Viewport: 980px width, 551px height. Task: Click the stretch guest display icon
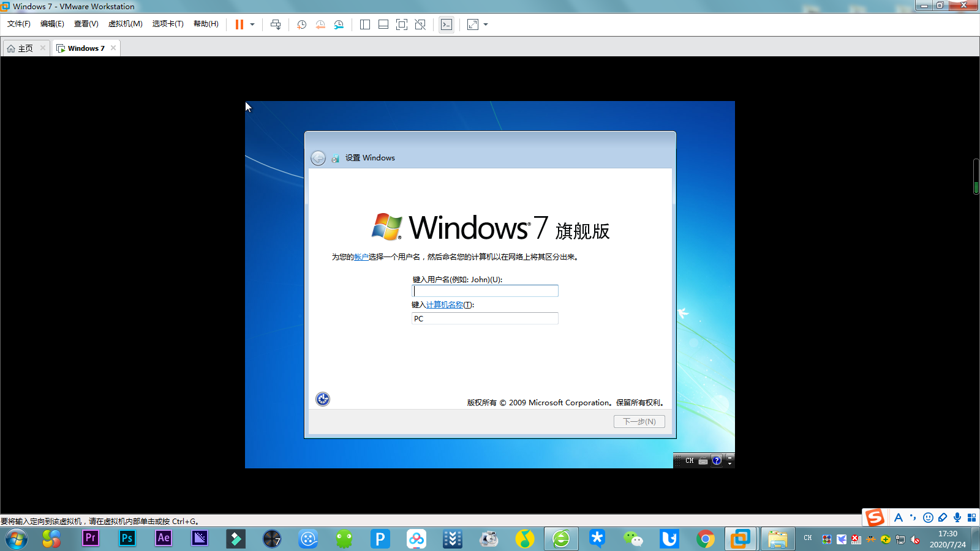pyautogui.click(x=473, y=24)
